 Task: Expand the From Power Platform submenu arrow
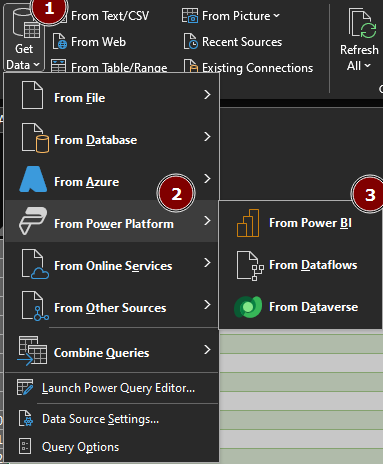tap(207, 221)
